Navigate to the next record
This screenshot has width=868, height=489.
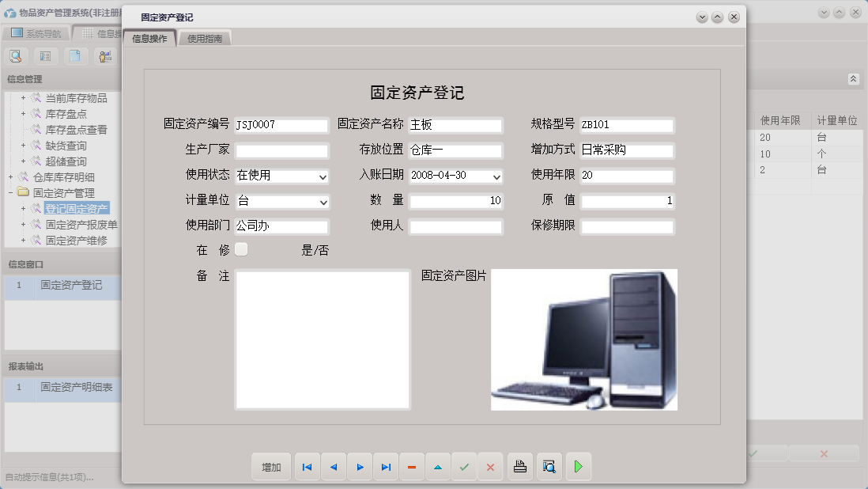(359, 467)
